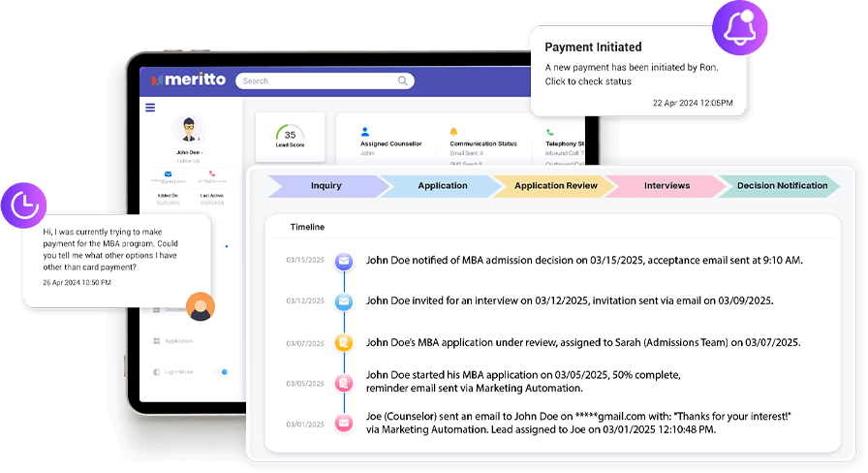868x473 pixels.
Task: Open the Lead Score gauge card
Action: pyautogui.click(x=290, y=137)
